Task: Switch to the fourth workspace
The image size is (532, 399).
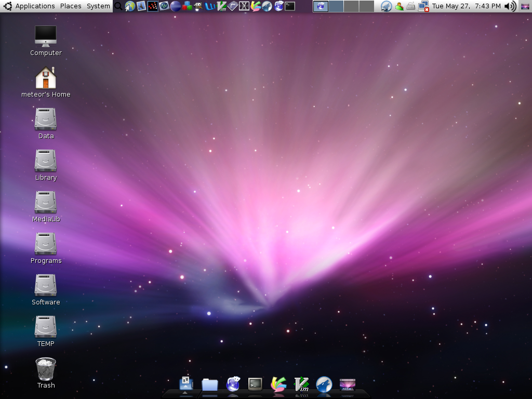Action: (x=366, y=6)
